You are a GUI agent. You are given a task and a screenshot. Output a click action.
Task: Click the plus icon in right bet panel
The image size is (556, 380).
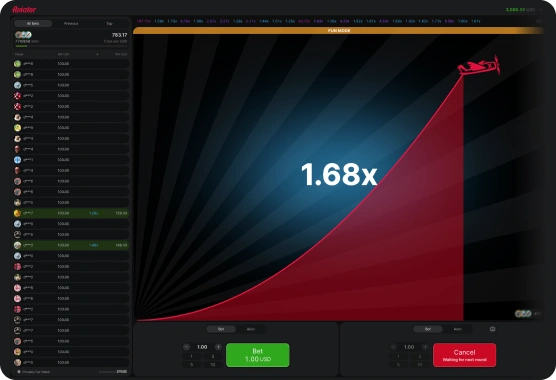click(425, 347)
